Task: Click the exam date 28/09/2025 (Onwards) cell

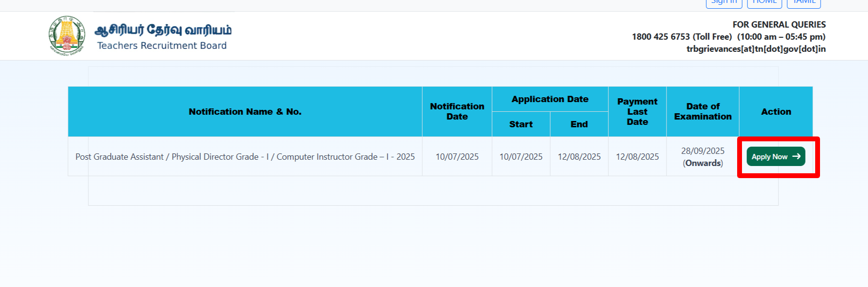Action: (x=702, y=157)
